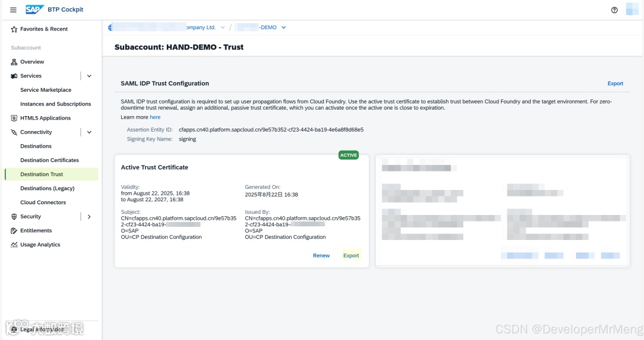The image size is (644, 340).
Task: Go to Overview page
Action: tap(32, 62)
